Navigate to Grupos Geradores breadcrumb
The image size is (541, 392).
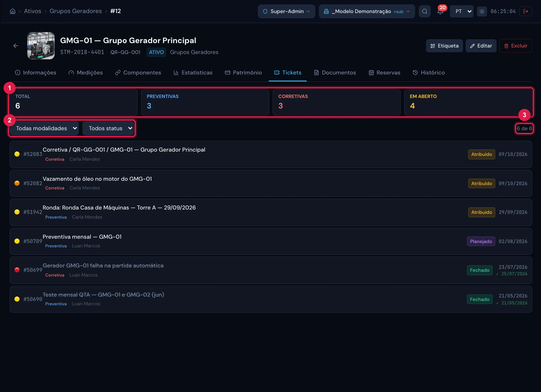[x=76, y=11]
